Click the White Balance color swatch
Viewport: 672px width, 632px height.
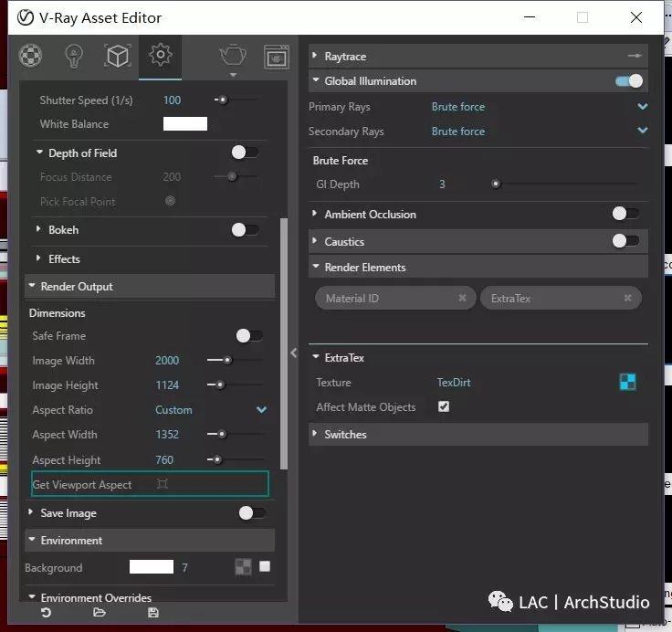(185, 124)
